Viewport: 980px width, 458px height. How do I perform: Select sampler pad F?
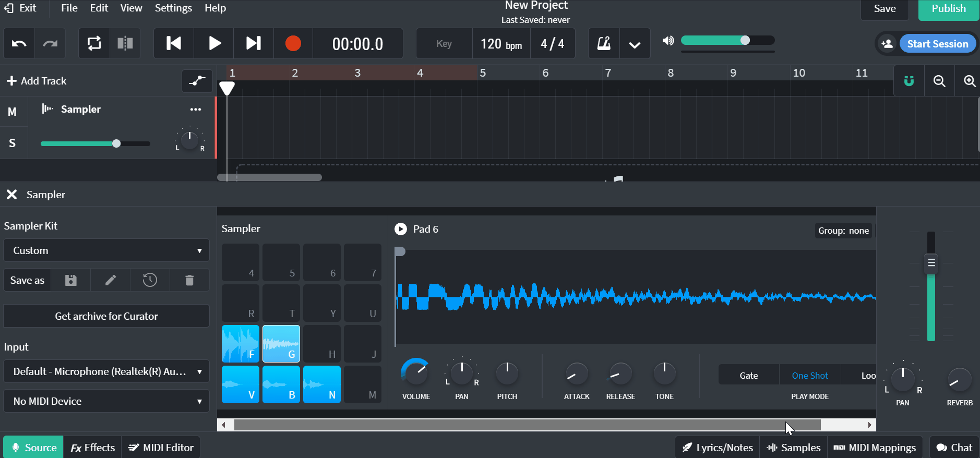pyautogui.click(x=241, y=344)
